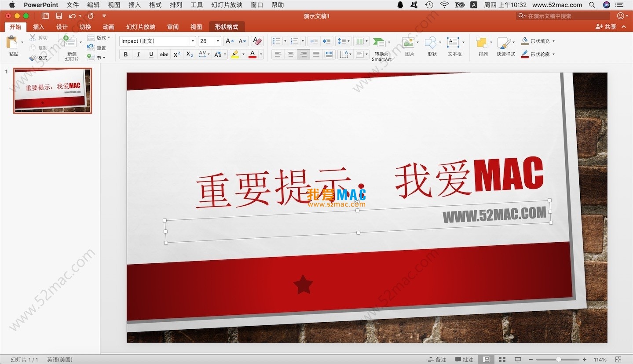Open the font size dropdown (28)
The height and width of the screenshot is (364, 633).
tap(218, 41)
